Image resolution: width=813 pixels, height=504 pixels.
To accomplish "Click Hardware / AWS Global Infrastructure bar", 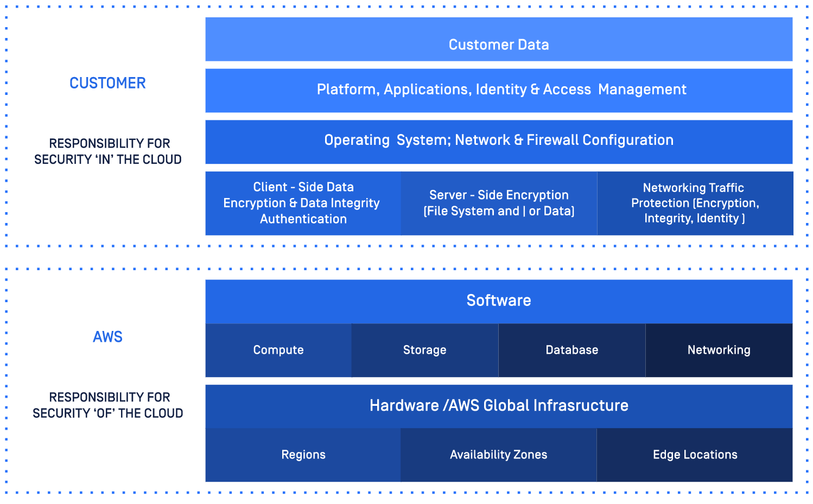I will (x=498, y=406).
